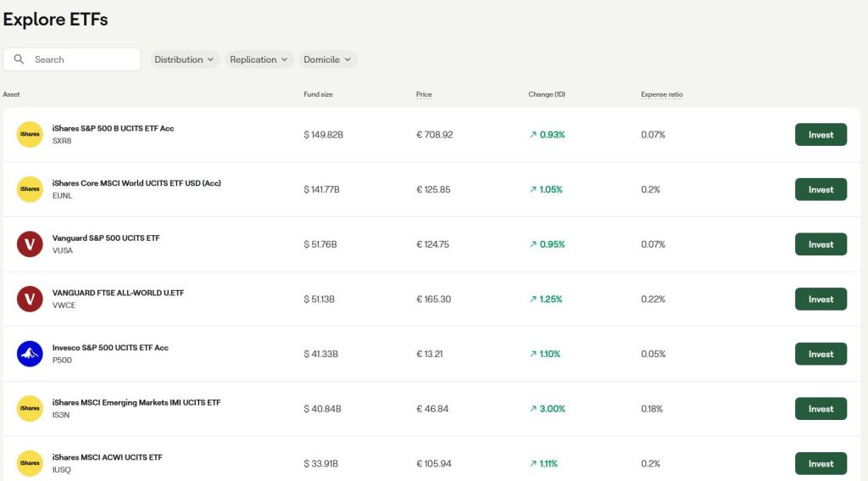Click the Price column header
This screenshot has height=481, width=868.
point(424,94)
